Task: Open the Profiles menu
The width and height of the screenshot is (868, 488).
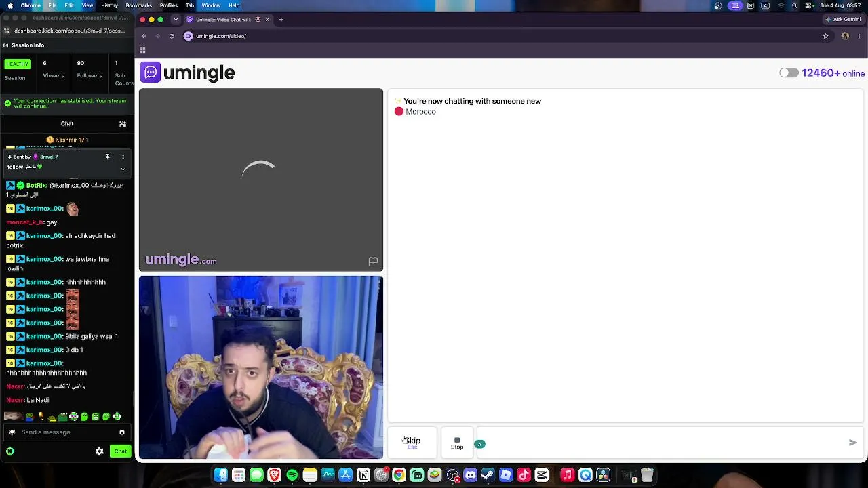Action: pyautogui.click(x=169, y=5)
